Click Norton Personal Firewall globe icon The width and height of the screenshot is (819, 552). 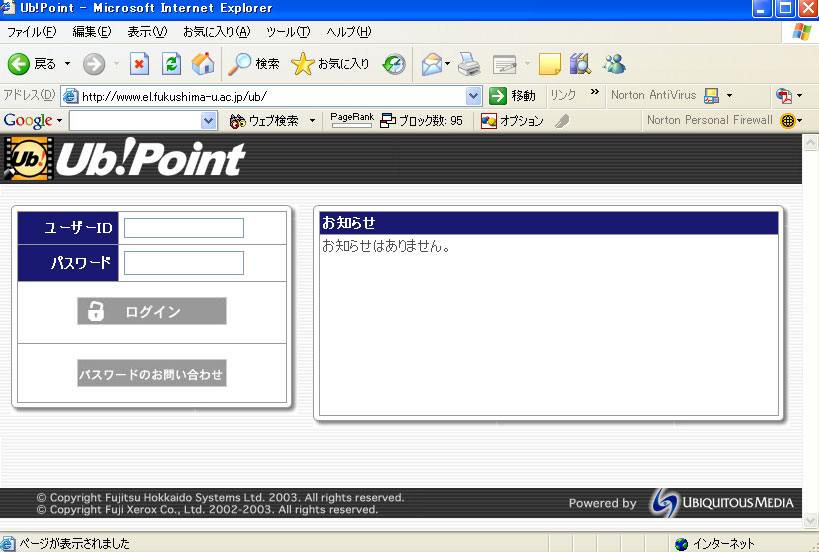pos(787,121)
